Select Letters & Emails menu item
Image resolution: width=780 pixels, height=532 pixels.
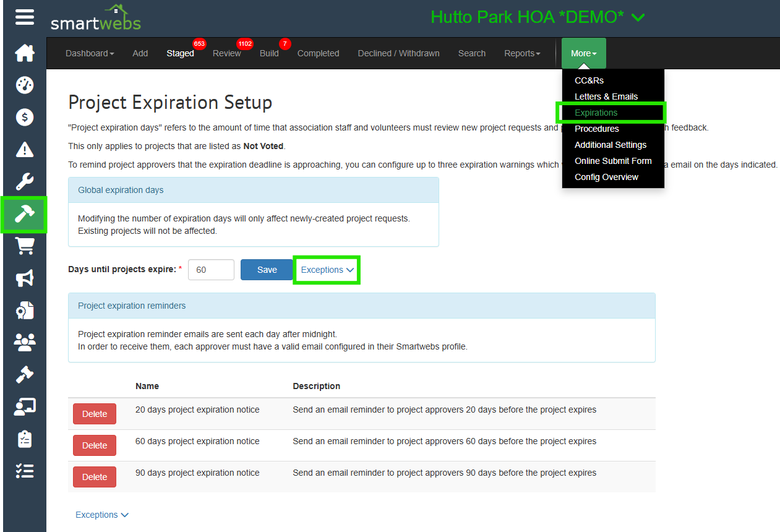(606, 97)
